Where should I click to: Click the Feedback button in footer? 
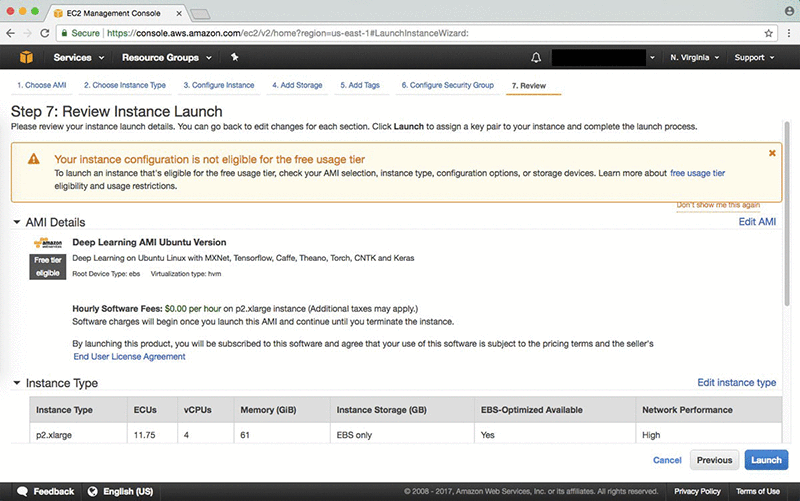[x=45, y=491]
